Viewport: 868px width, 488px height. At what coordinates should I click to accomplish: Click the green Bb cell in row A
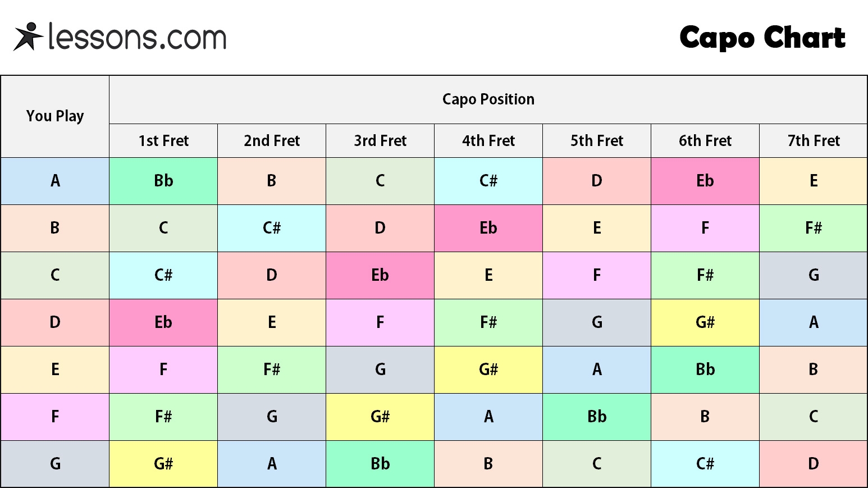click(x=163, y=181)
